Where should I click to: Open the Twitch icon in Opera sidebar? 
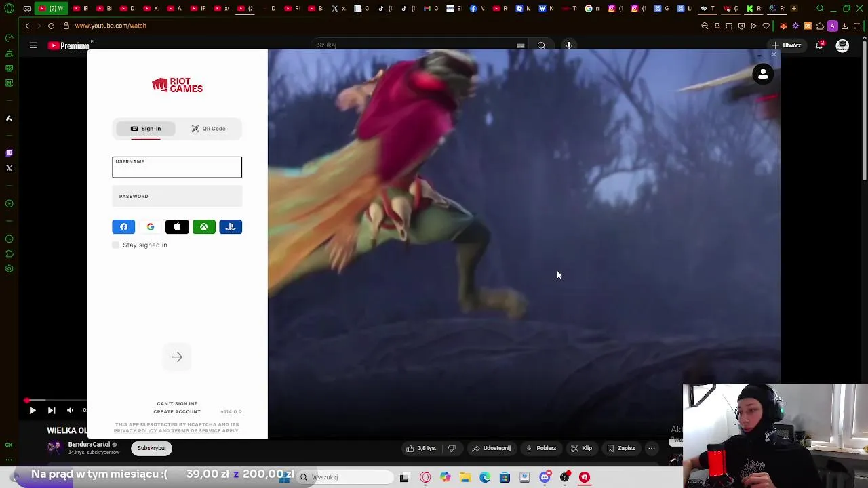[9, 153]
